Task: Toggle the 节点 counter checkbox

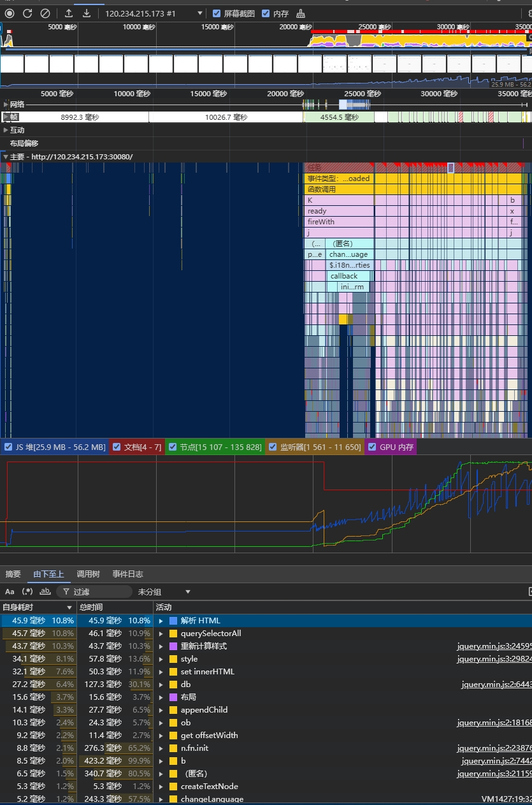Action: (x=172, y=447)
